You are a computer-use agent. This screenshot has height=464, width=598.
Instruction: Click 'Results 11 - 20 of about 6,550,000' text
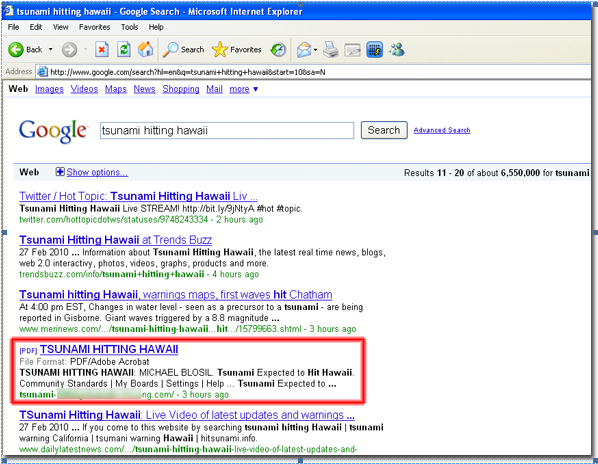coord(472,173)
